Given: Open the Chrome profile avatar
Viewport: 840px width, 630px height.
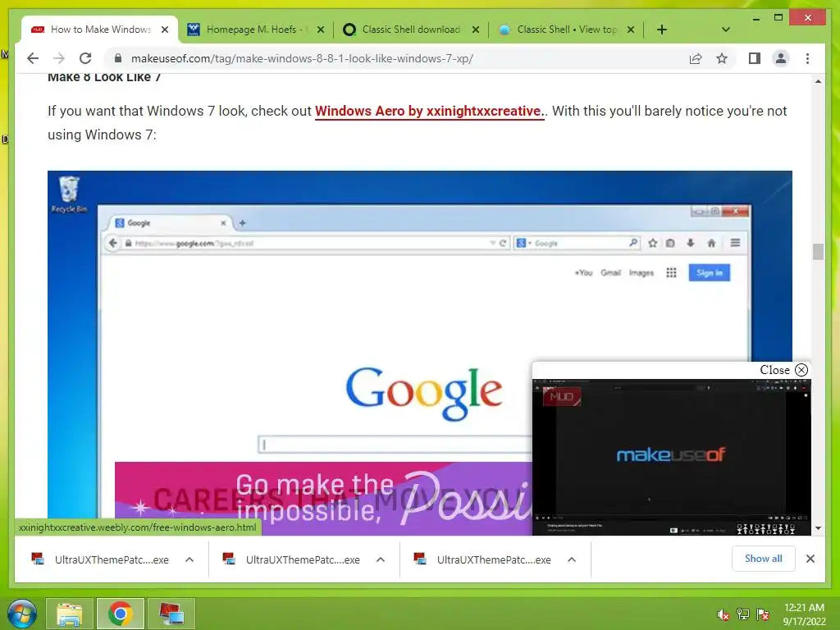Looking at the screenshot, I should pyautogui.click(x=781, y=58).
